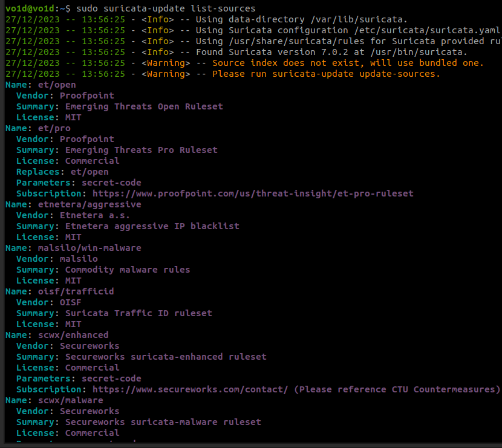Viewport: 502px width, 448px height.
Task: Click secret-code parameter under et/pro
Action: 111,183
